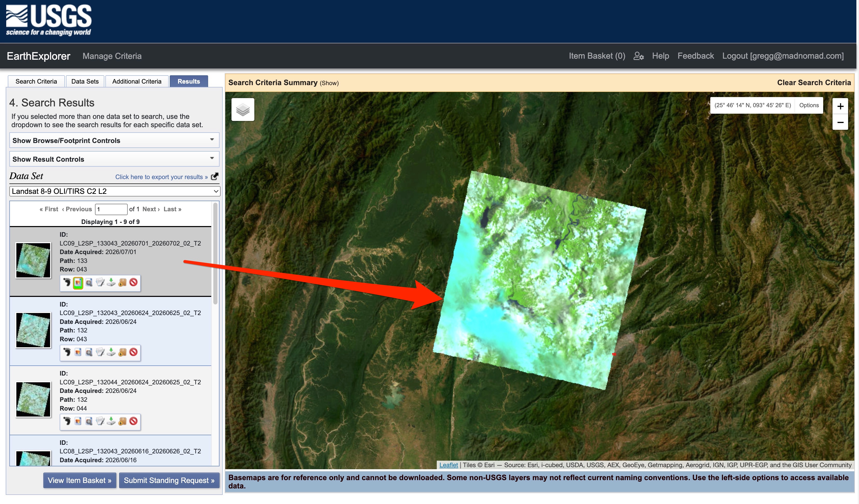Show the Search Criteria Summary
Image resolution: width=859 pixels, height=504 pixels.
(329, 83)
